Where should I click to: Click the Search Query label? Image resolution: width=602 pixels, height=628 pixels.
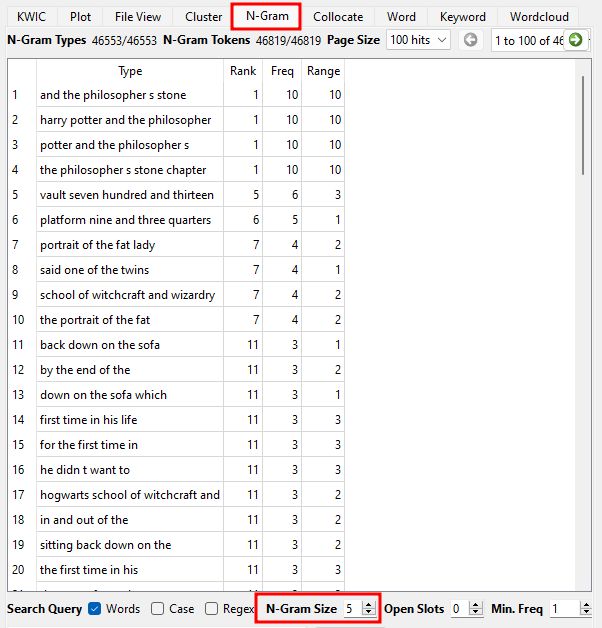[44, 609]
